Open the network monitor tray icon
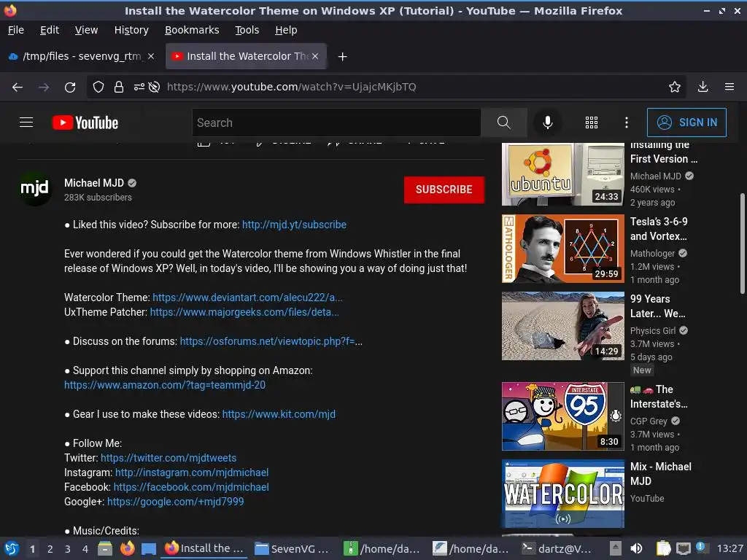This screenshot has height=560, width=747. click(x=683, y=548)
